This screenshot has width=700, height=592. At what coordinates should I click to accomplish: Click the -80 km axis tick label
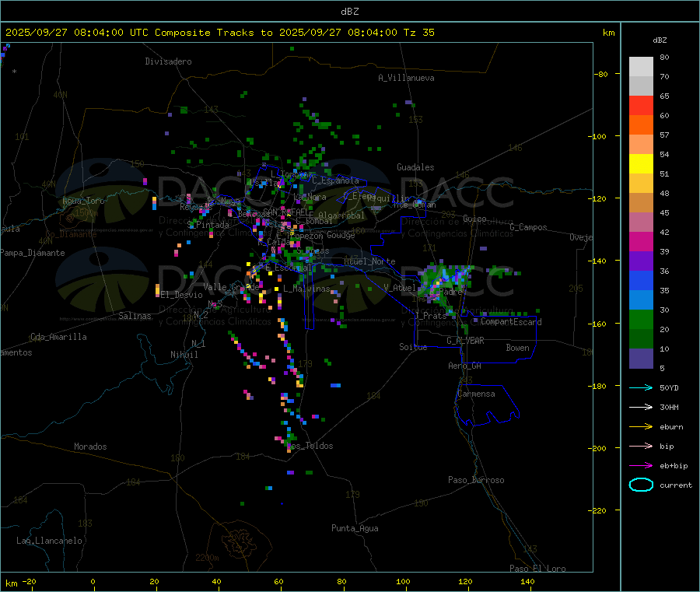click(601, 74)
